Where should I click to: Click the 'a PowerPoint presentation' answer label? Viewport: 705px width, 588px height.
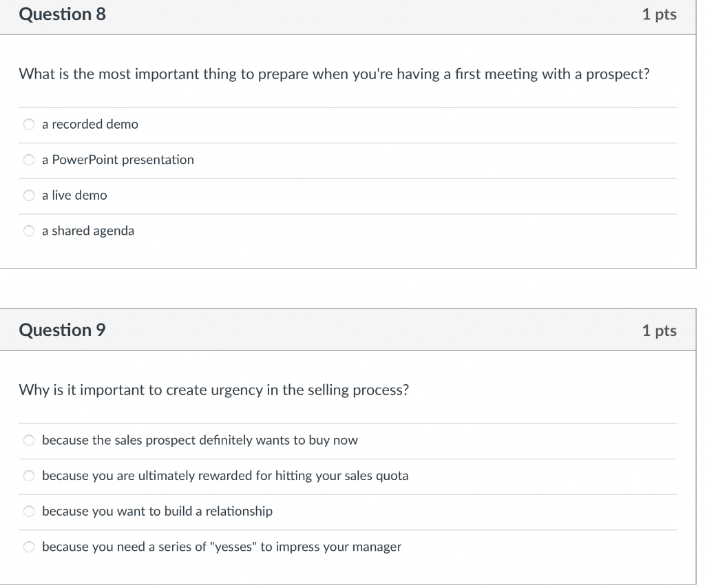(118, 160)
